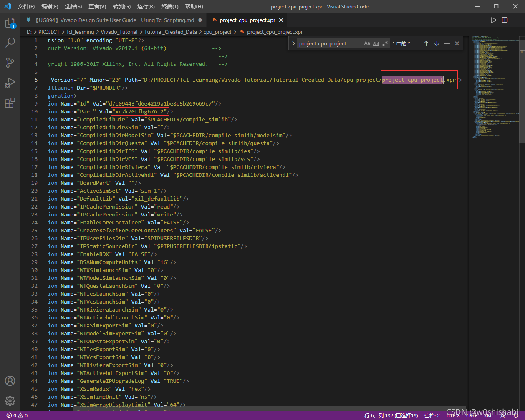This screenshot has height=420, width=525.
Task: Go to next match in find widget
Action: coord(437,43)
